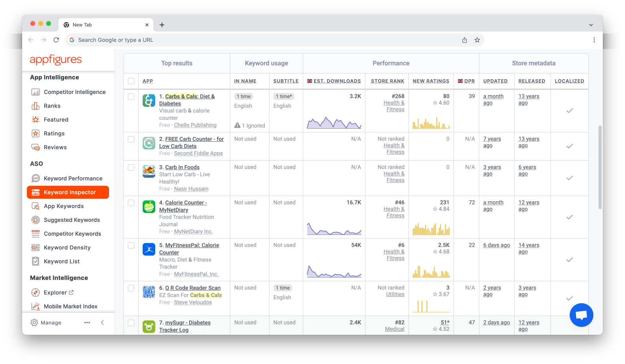
Task: Check the Carbs & Cals row checkbox
Action: 131,96
